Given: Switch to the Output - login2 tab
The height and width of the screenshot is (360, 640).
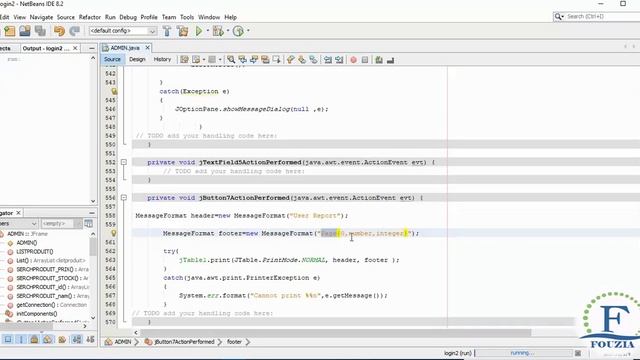Looking at the screenshot, I should (x=50, y=48).
